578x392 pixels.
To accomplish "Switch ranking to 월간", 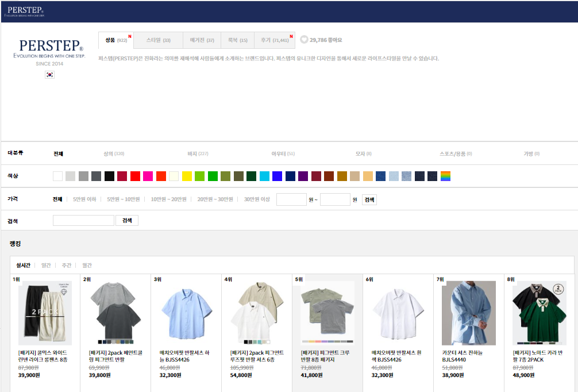I will pos(87,266).
